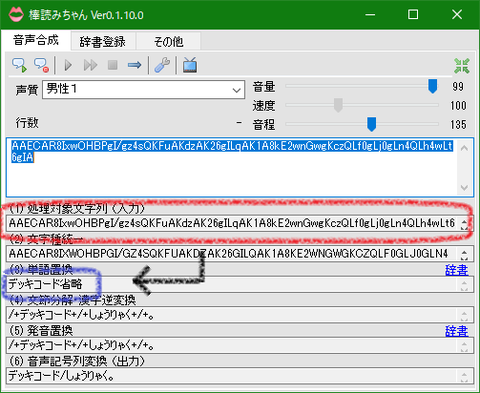Screen dimensions: 480x393
Task: Click the fast-forward double triangle button
Action: tap(90, 65)
